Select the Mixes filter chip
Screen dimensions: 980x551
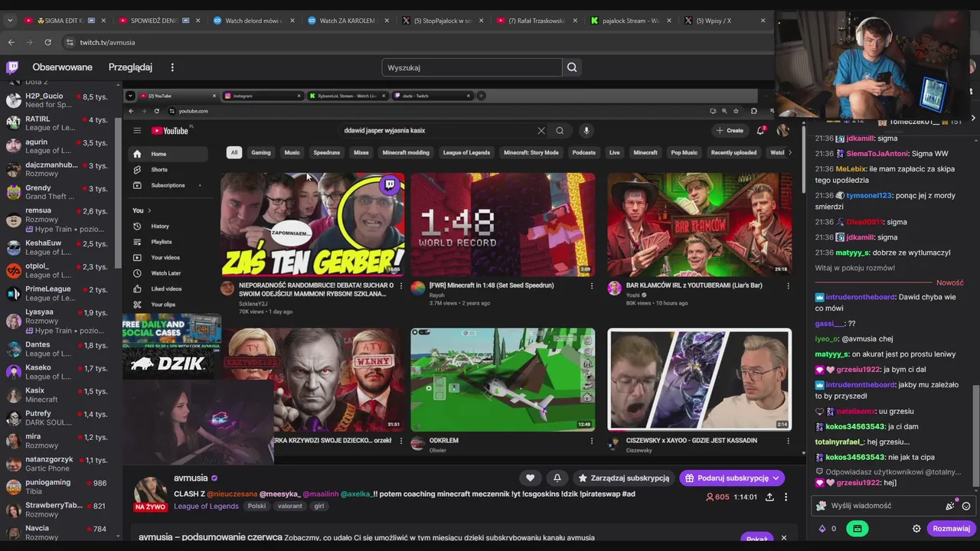(x=361, y=152)
